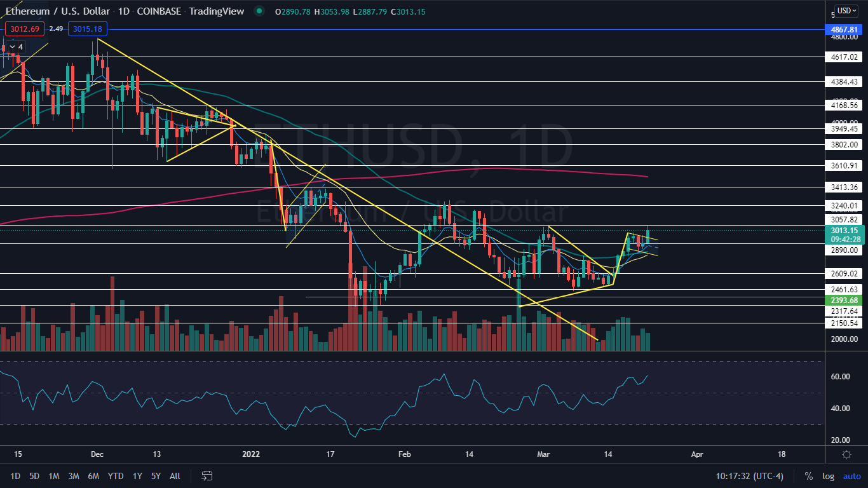Image resolution: width=868 pixels, height=488 pixels.
Task: Switch to the 6M time range
Action: tap(93, 476)
